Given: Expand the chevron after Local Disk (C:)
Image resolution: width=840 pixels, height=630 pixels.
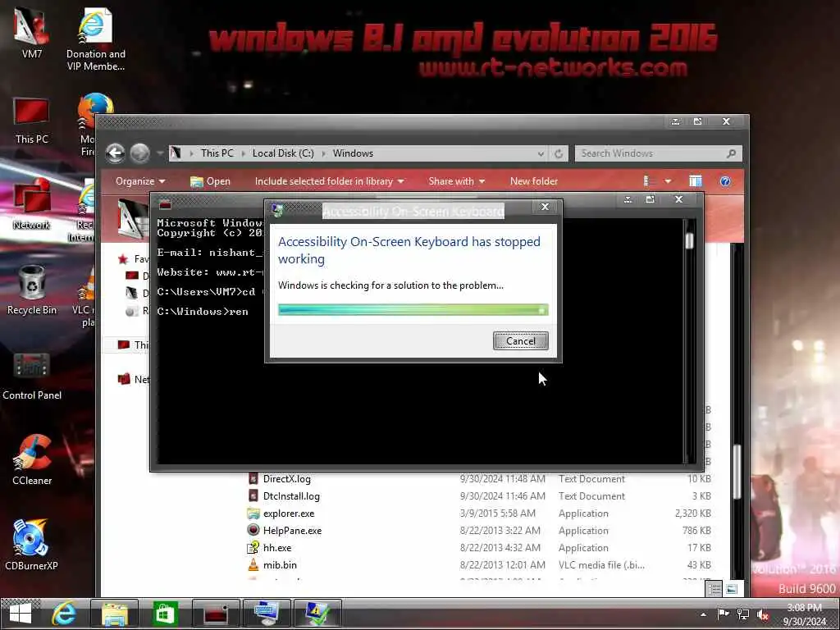Looking at the screenshot, I should pos(323,153).
